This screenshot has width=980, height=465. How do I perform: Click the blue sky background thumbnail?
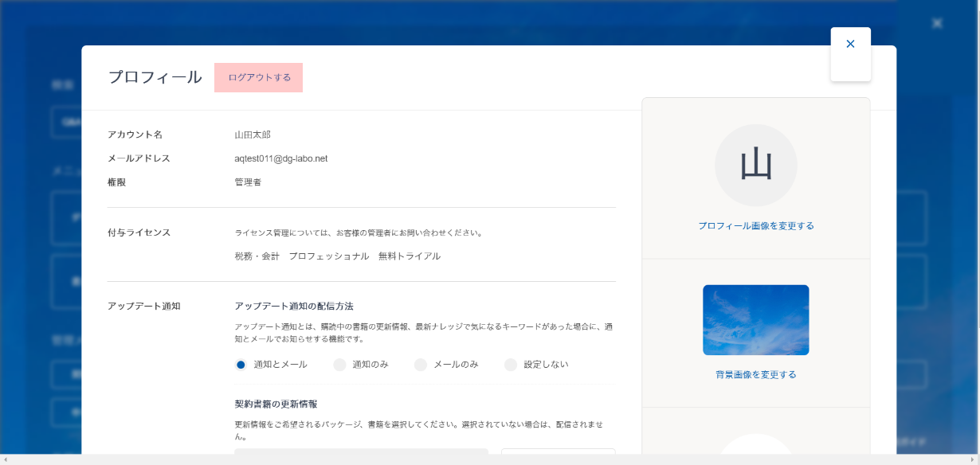coord(756,320)
